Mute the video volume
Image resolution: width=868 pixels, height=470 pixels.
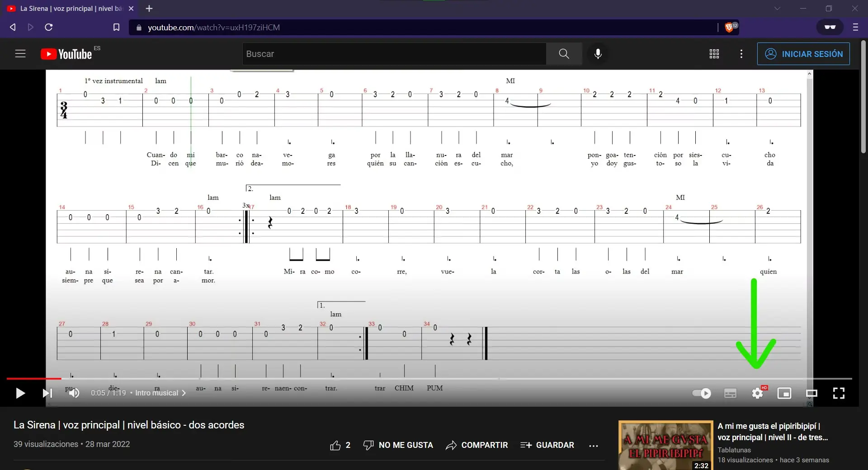point(74,393)
